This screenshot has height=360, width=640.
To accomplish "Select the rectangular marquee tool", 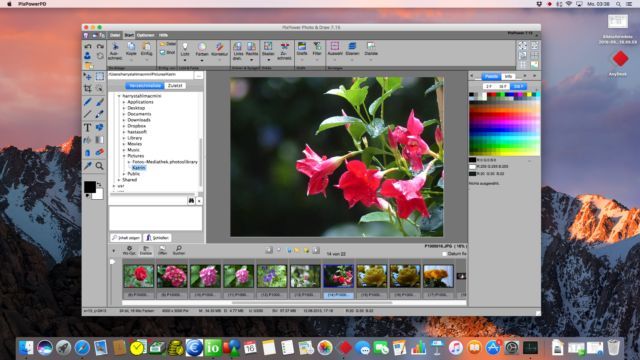I will pyautogui.click(x=100, y=76).
